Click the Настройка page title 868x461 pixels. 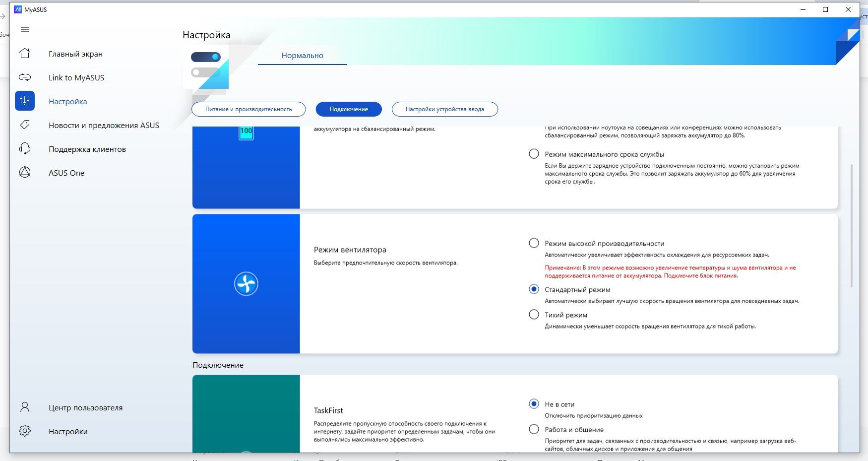(x=206, y=35)
